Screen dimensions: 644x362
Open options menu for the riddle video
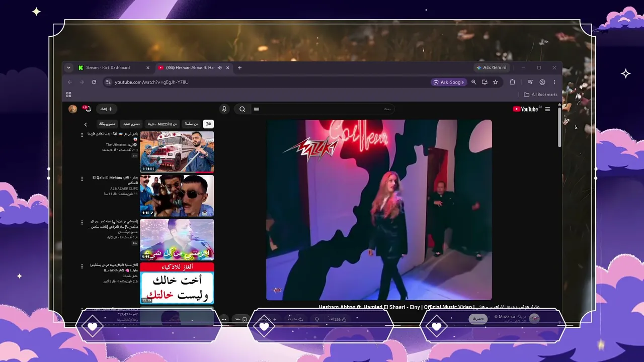pos(82,266)
